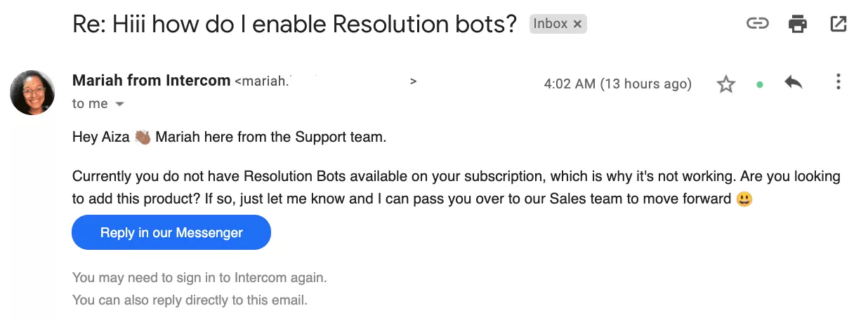The image size is (868, 320).
Task: Click 'You may need to sign in' note
Action: [199, 278]
